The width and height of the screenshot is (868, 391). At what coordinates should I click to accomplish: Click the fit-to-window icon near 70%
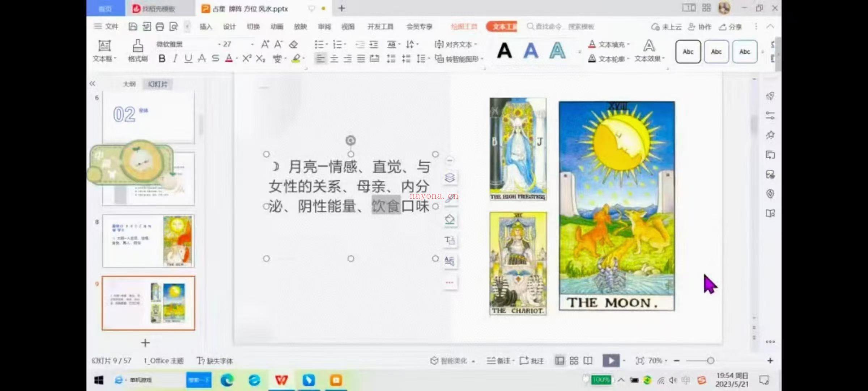(640, 361)
